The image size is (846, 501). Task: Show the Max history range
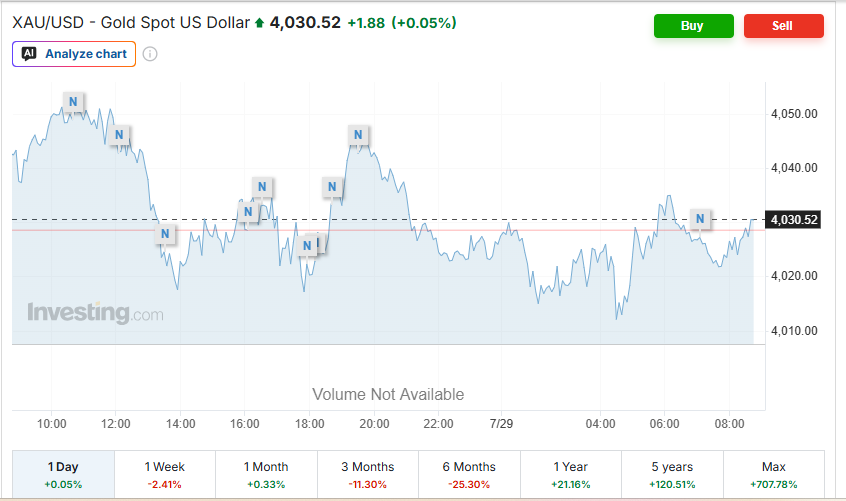[774, 474]
